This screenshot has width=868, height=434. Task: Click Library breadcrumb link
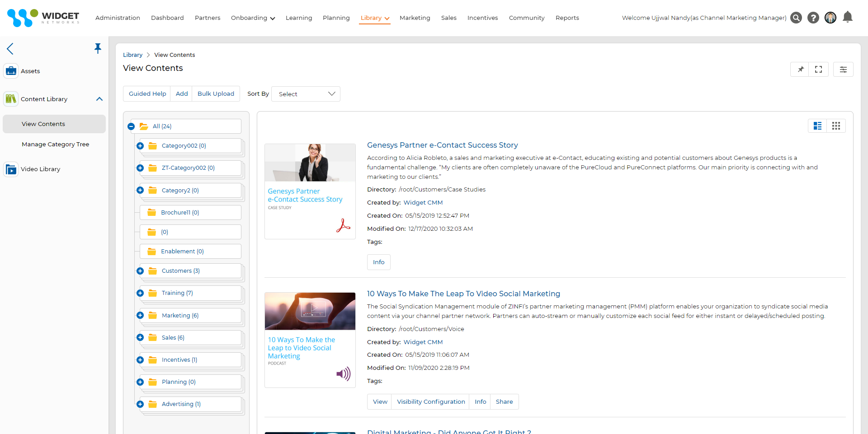(132, 55)
